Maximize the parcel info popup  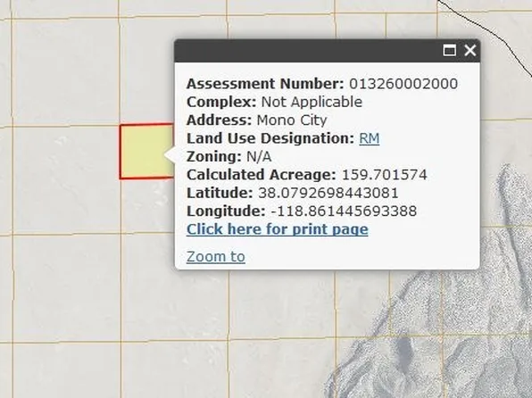click(450, 51)
